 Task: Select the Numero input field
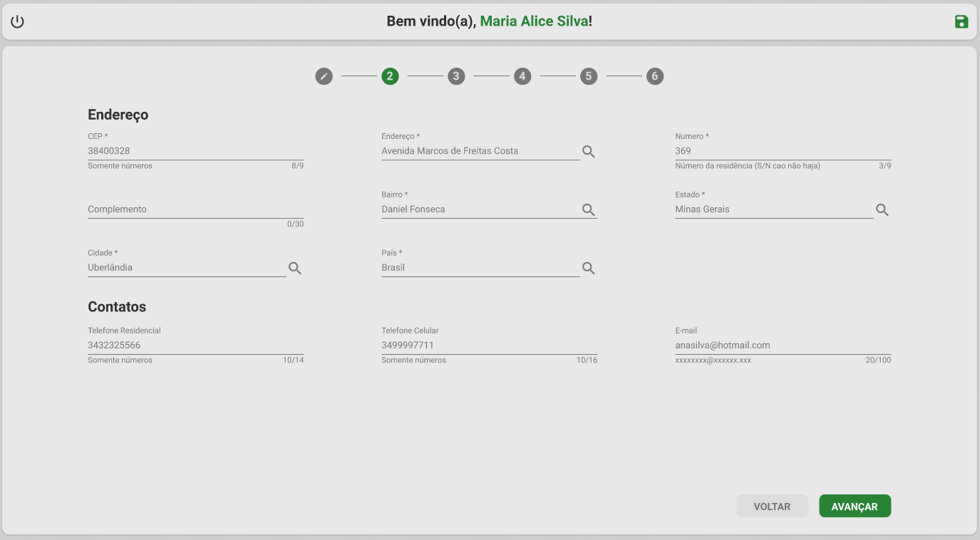coord(783,151)
